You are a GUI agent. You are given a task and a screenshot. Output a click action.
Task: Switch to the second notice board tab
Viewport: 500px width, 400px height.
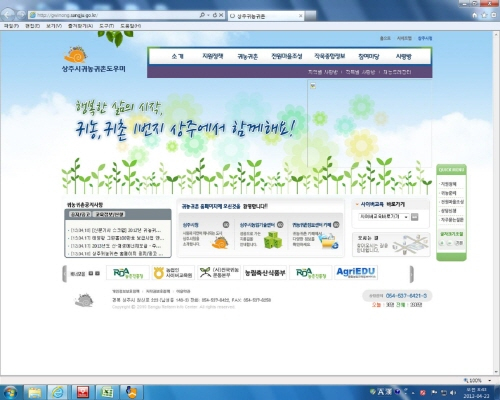click(109, 214)
